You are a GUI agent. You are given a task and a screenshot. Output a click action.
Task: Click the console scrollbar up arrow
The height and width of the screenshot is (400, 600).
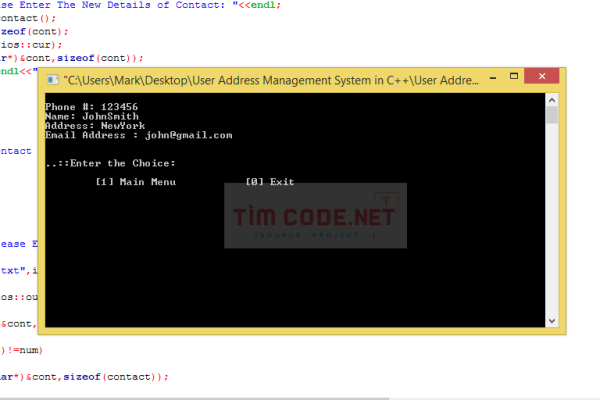[x=551, y=100]
